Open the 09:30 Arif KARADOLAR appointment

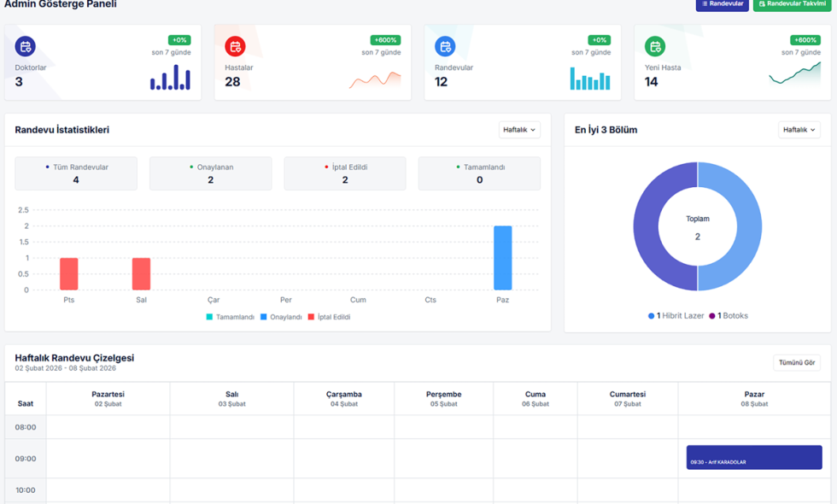pos(753,458)
